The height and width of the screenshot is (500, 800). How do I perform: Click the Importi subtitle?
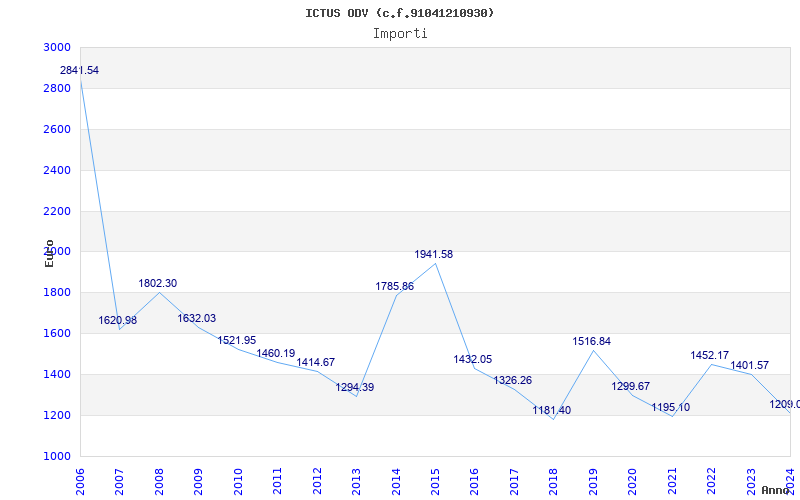[400, 33]
